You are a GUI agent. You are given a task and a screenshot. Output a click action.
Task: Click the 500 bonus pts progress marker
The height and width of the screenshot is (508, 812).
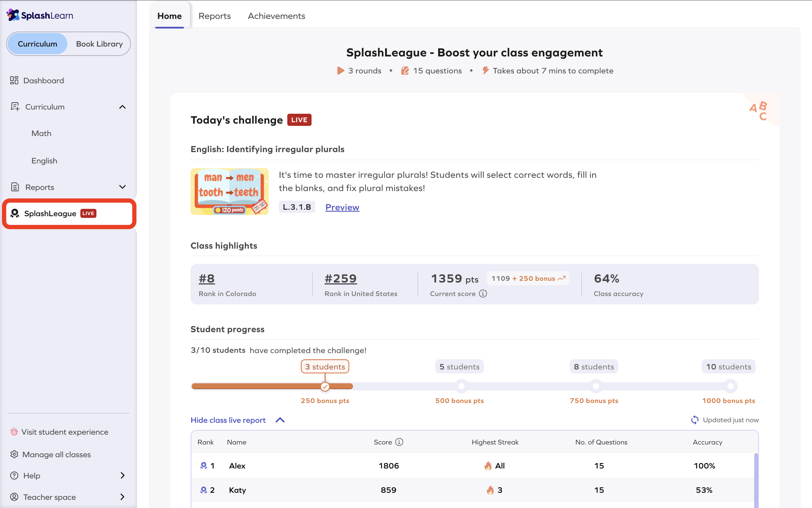tap(461, 386)
